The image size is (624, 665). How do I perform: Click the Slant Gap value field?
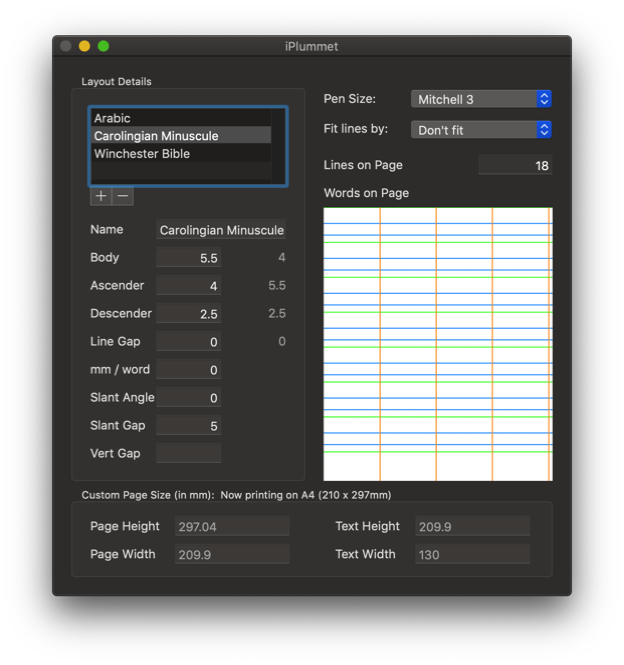(x=188, y=426)
